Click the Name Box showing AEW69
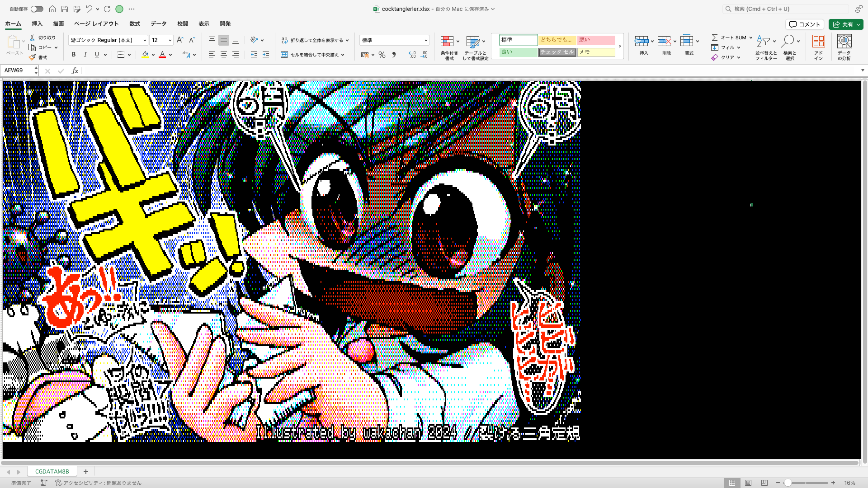 (18, 70)
